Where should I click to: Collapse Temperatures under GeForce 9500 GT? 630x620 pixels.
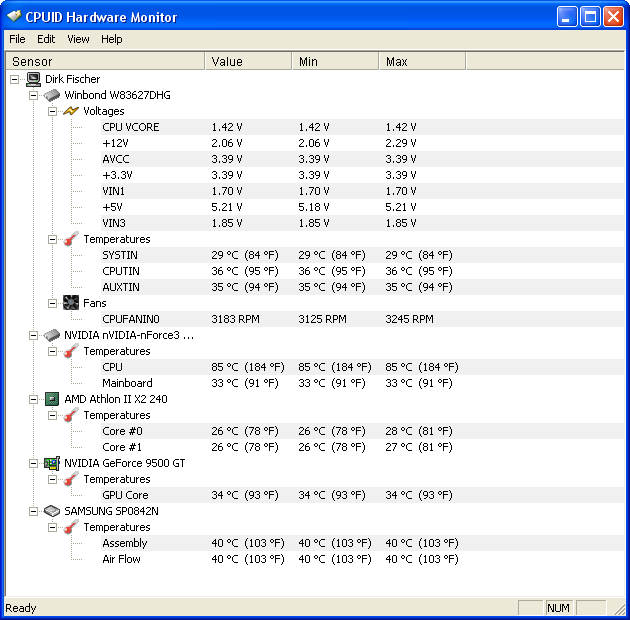tap(53, 479)
